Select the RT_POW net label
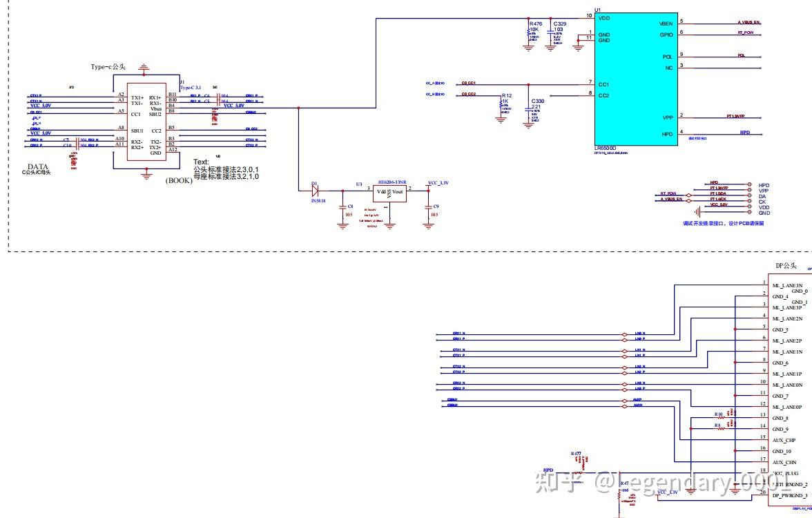The width and height of the screenshot is (812, 518). pyautogui.click(x=746, y=32)
